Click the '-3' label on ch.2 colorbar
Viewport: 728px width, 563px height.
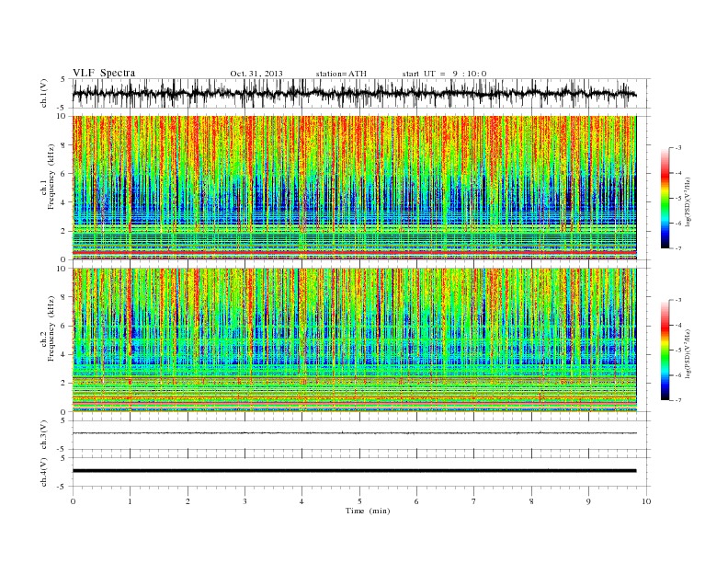[678, 300]
